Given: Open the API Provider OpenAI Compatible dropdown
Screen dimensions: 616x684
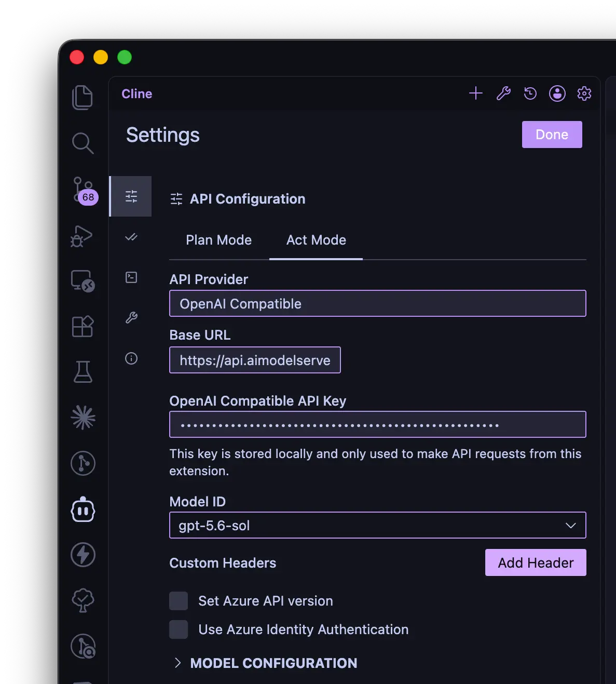Looking at the screenshot, I should click(x=378, y=303).
